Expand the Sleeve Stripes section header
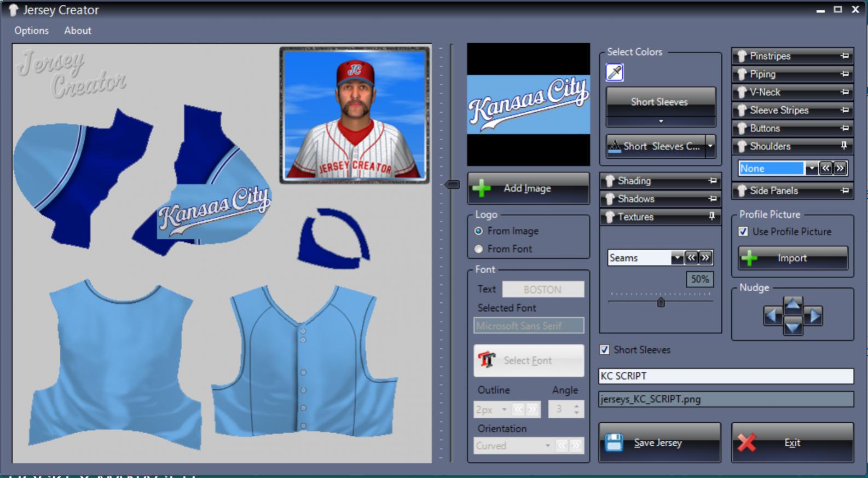 pos(792,110)
